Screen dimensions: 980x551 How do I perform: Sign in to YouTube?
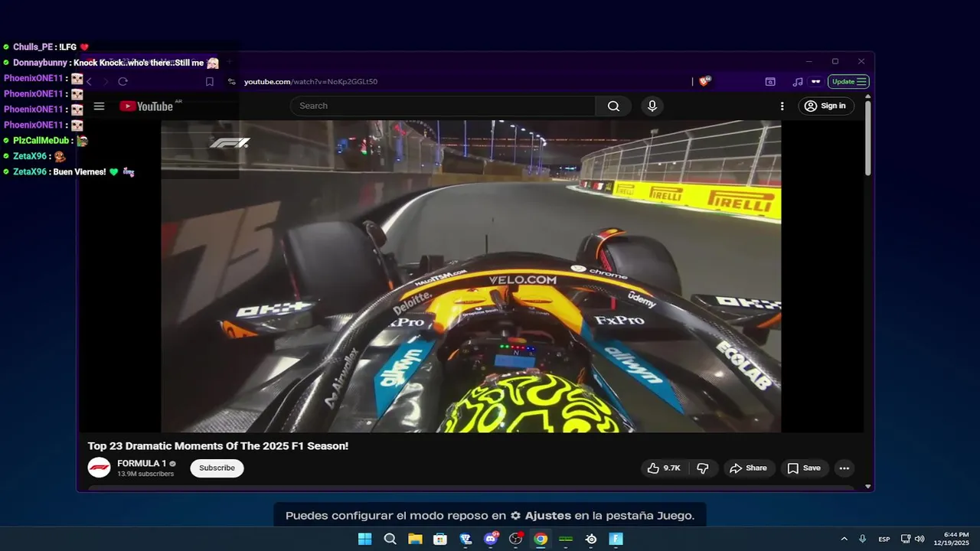click(x=826, y=106)
